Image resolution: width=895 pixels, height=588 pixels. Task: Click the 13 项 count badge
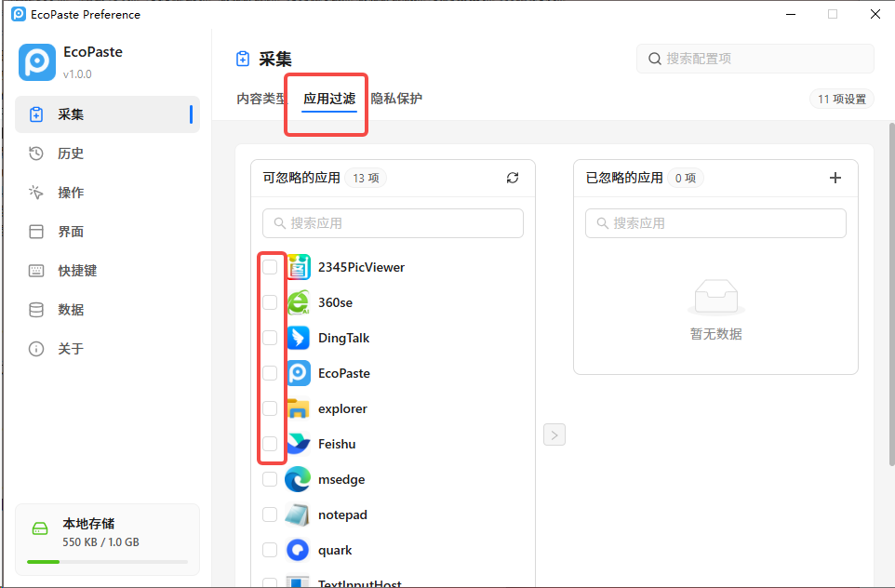pyautogui.click(x=366, y=178)
